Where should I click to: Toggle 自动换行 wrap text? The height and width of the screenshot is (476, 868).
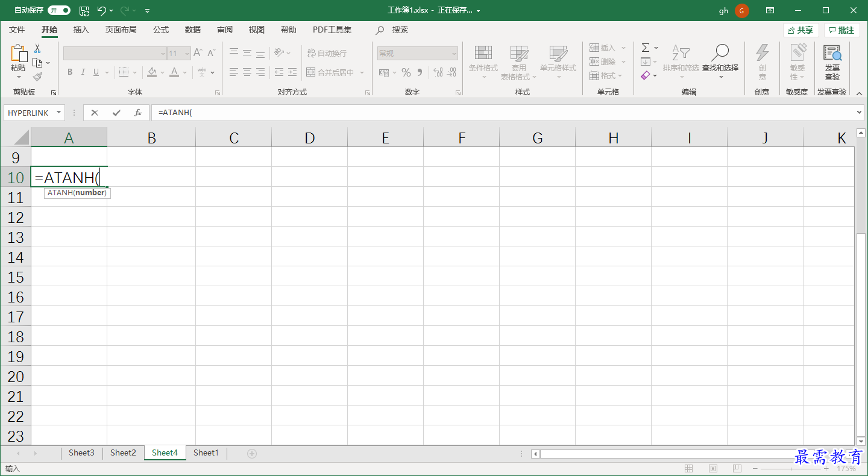click(x=327, y=53)
